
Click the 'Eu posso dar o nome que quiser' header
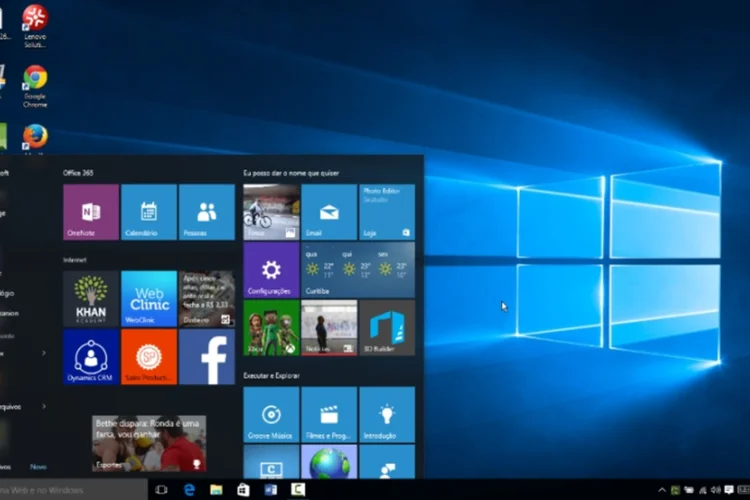291,173
